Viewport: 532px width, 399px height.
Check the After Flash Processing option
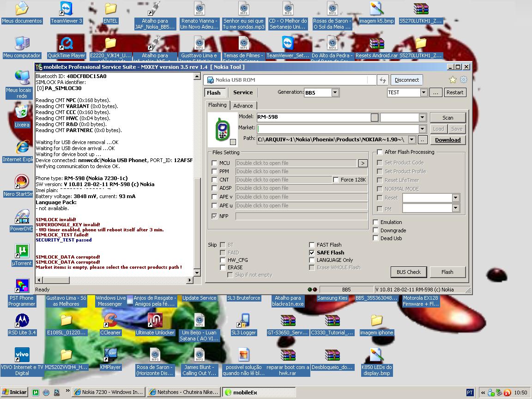pyautogui.click(x=380, y=152)
